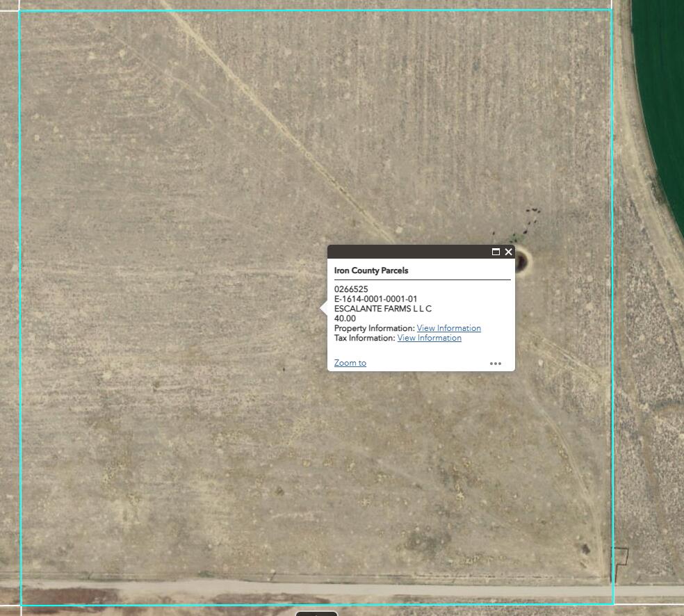Click the dark circular pond beside the popup

[x=521, y=261]
